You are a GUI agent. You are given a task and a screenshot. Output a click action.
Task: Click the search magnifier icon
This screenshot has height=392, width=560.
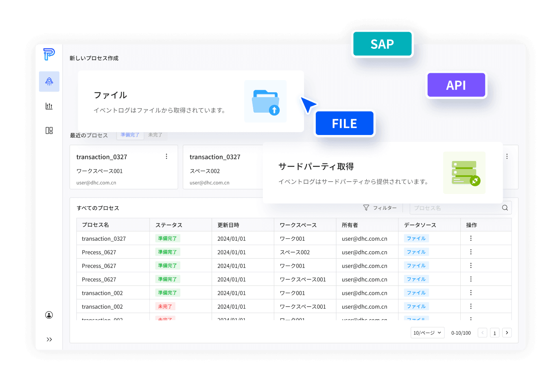[505, 208]
